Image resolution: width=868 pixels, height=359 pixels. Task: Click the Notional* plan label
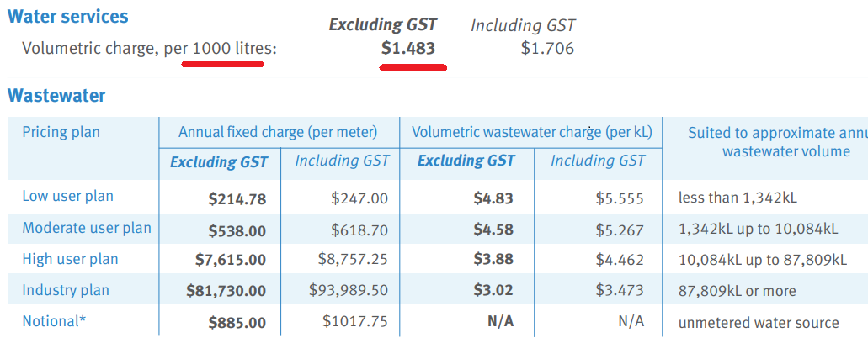(x=54, y=321)
